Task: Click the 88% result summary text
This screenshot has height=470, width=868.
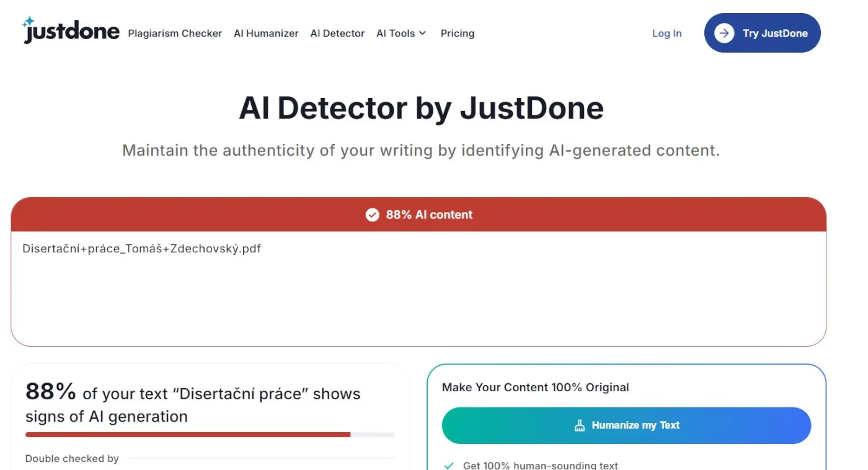Action: coord(193,404)
